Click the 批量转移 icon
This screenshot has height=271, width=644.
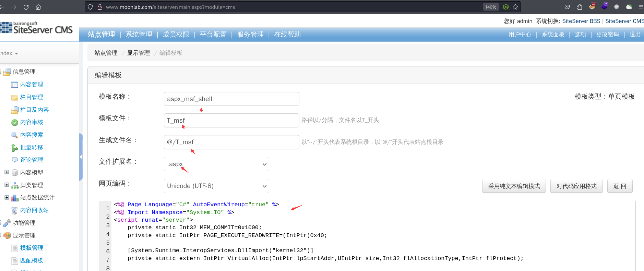click(x=14, y=148)
